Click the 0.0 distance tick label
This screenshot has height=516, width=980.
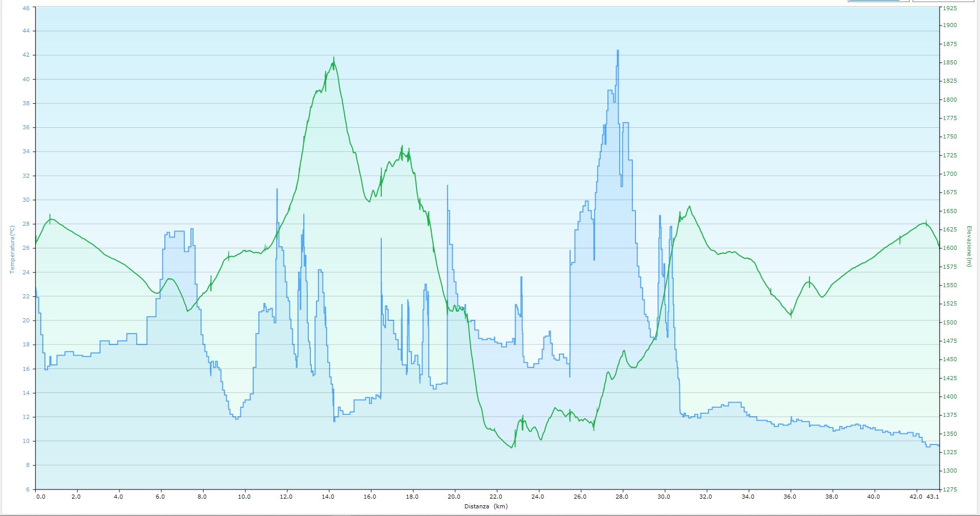pos(40,496)
